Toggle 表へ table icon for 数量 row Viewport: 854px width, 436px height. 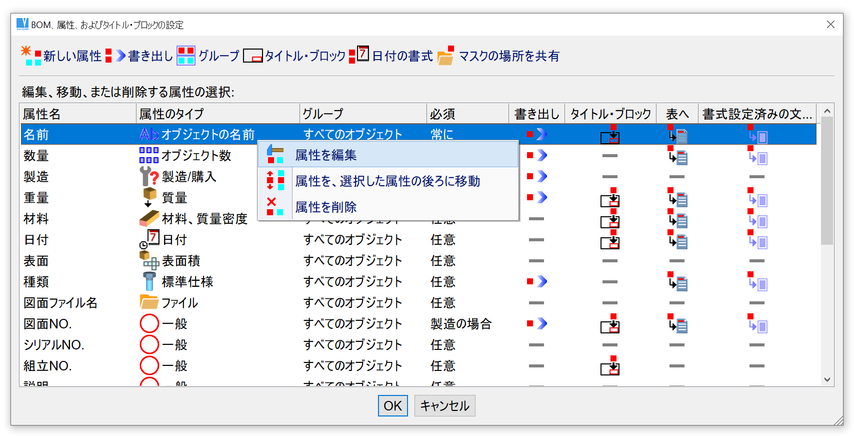pyautogui.click(x=677, y=156)
